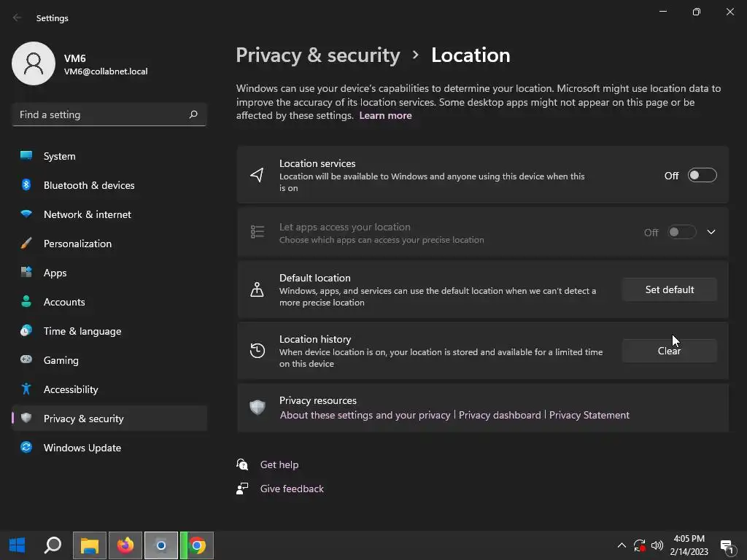The height and width of the screenshot is (560, 747).
Task: Click the Windows Update sidebar icon
Action: click(26, 448)
